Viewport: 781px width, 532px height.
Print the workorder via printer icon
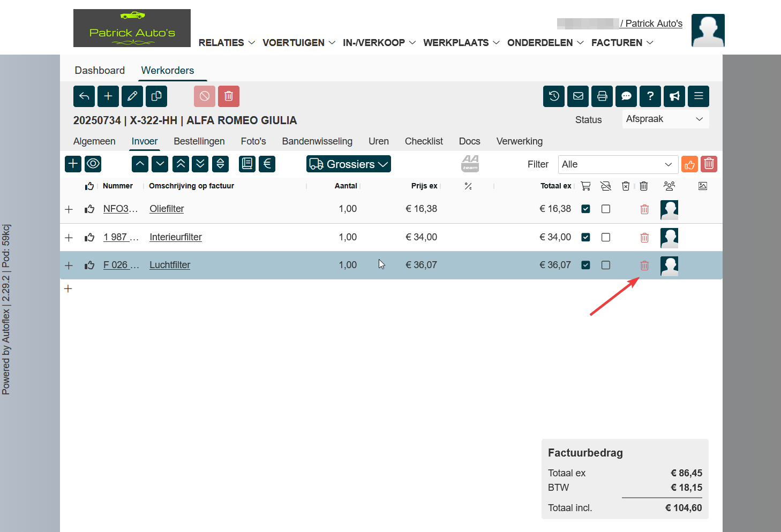[x=602, y=96]
